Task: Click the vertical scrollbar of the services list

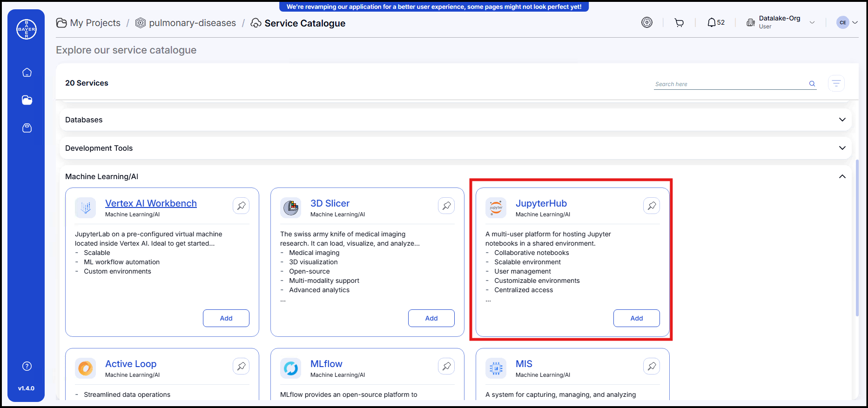Action: 857,238
